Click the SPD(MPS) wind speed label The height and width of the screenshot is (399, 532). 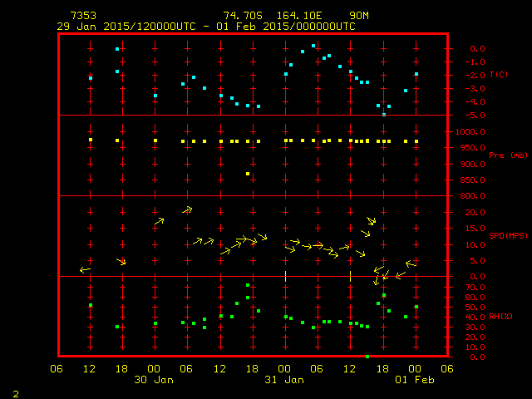click(x=507, y=236)
